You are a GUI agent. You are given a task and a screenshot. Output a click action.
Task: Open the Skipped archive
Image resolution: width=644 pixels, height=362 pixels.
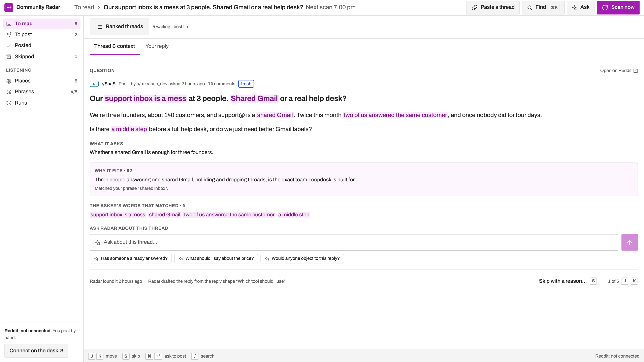42,57
